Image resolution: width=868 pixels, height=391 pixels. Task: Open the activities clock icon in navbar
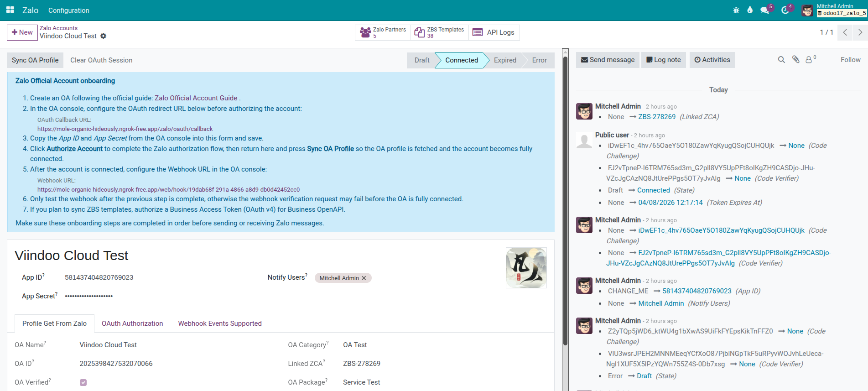[x=785, y=10]
